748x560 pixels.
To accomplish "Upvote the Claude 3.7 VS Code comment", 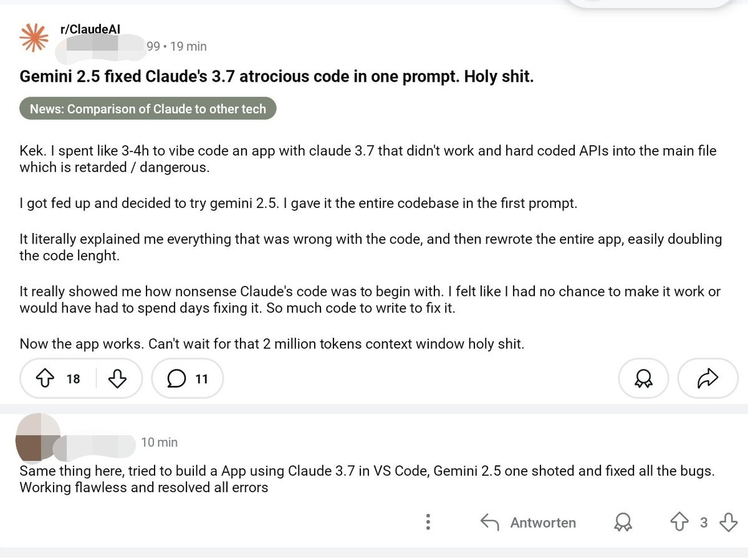I will 678,522.
